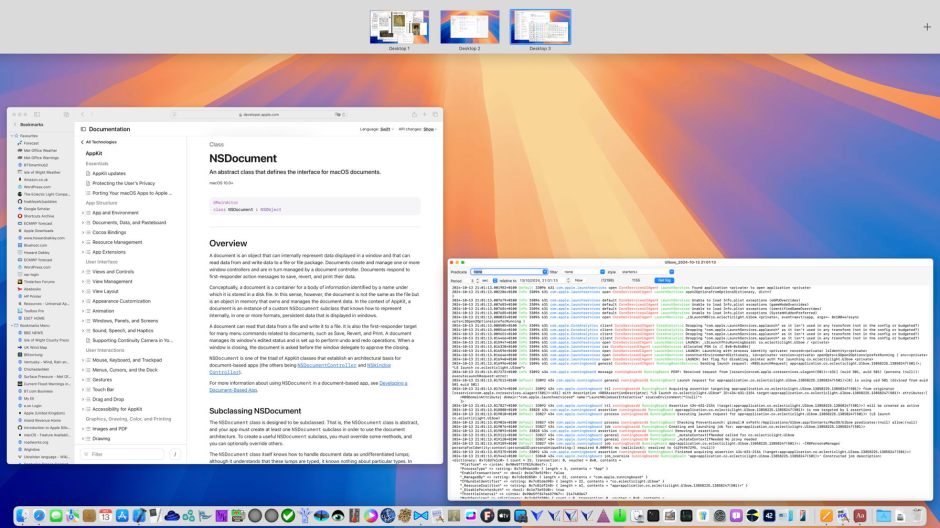The width and height of the screenshot is (940, 528).
Task: Open App Store from the Dock
Action: point(122,515)
